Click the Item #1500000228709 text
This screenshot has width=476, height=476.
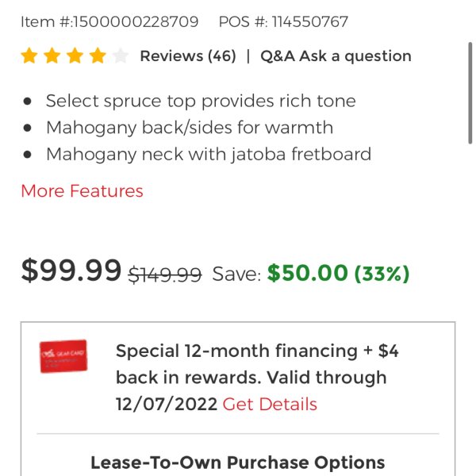[x=109, y=22]
